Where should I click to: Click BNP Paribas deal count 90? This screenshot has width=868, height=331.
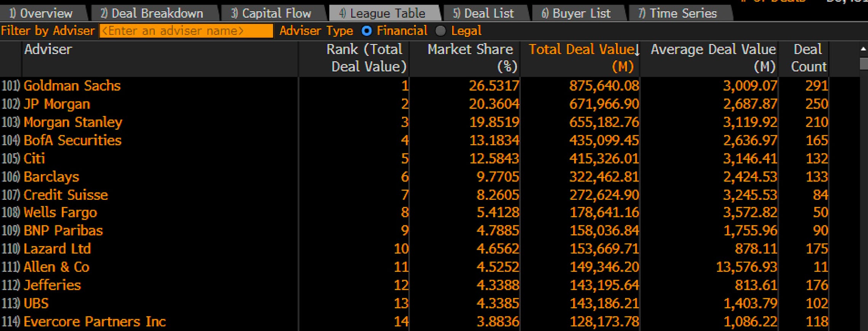point(820,231)
